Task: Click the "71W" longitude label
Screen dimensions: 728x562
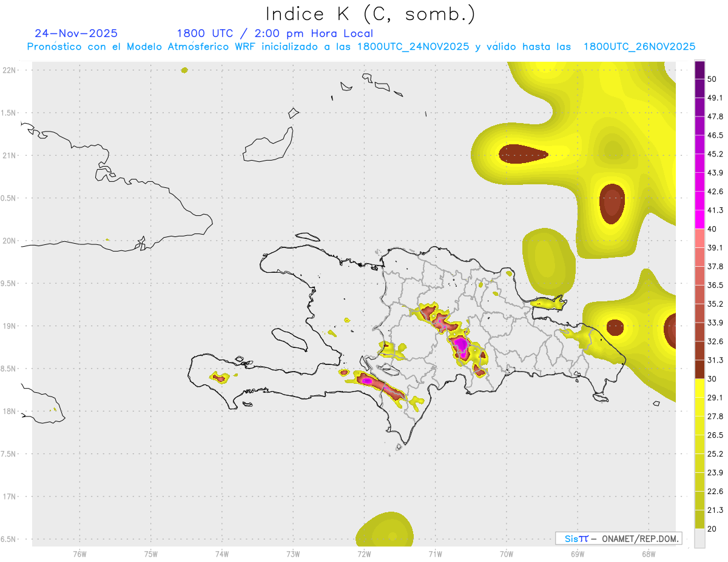Action: coord(435,554)
